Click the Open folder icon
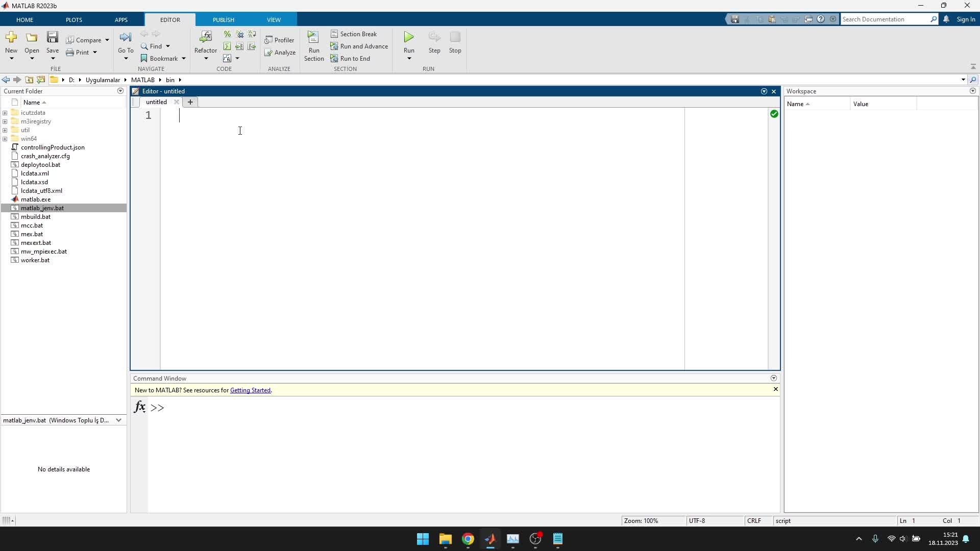 point(32,37)
